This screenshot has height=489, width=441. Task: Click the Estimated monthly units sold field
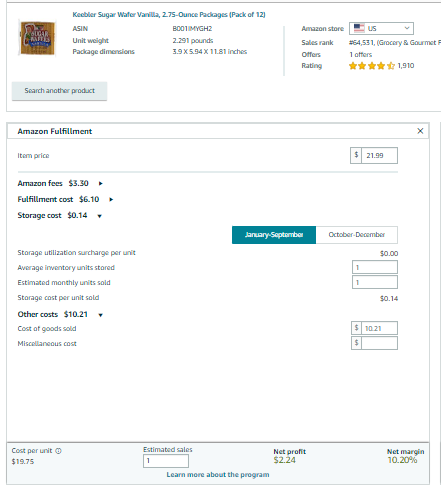coord(375,282)
